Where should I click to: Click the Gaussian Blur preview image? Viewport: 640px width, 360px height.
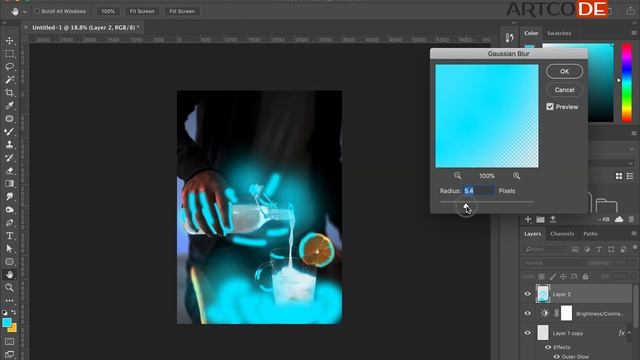click(x=487, y=116)
